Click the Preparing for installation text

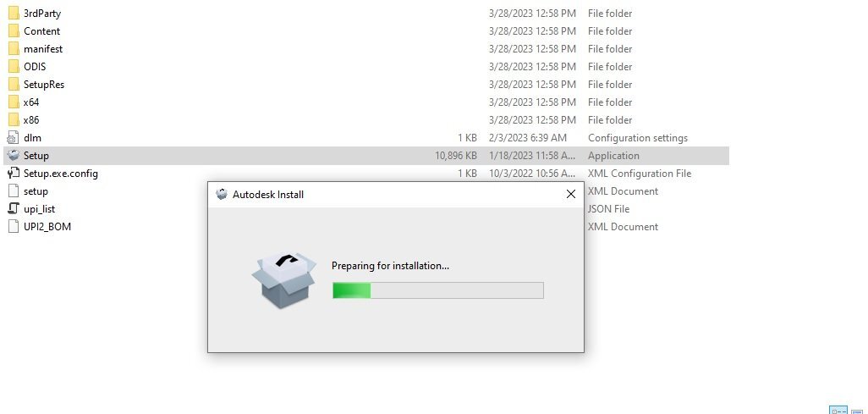(390, 266)
